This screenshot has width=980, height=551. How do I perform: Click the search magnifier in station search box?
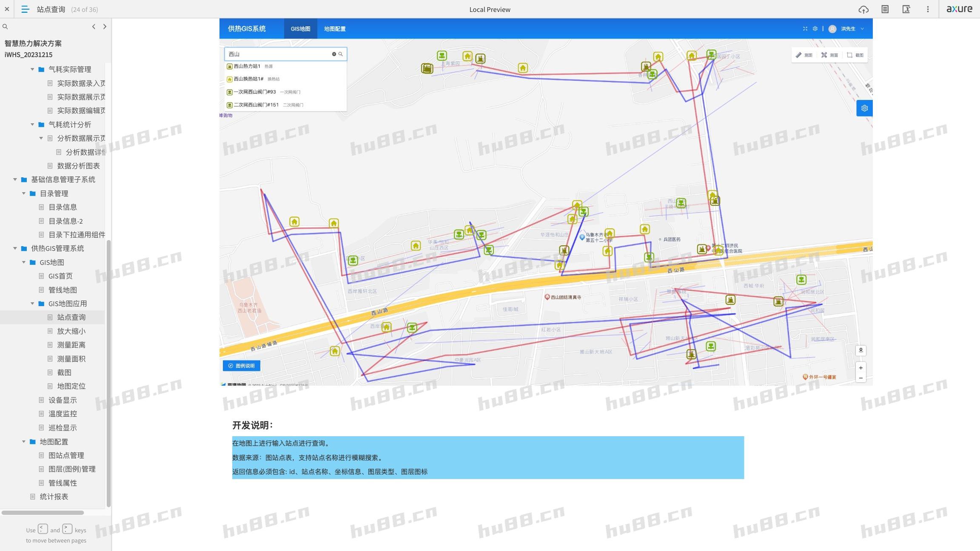[341, 54]
